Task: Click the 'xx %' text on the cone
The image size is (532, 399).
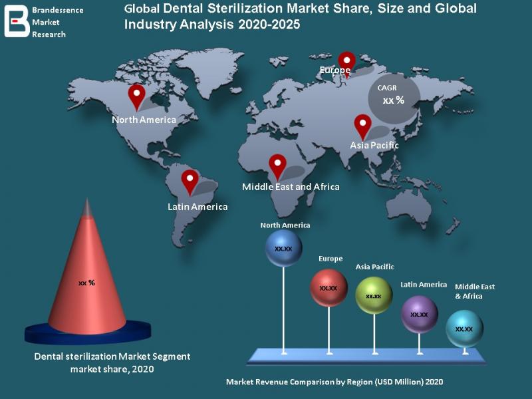Action: click(86, 283)
